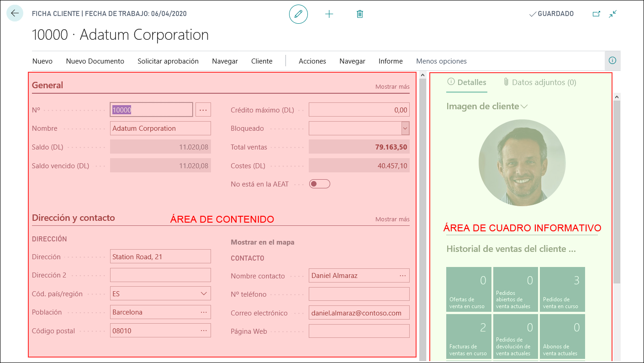Open the Informe menu

[391, 61]
